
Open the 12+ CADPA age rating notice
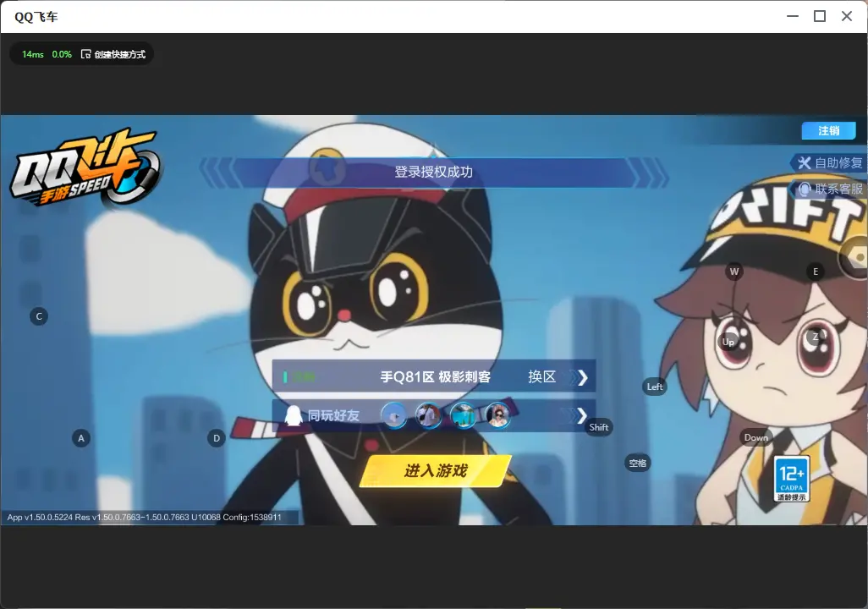792,479
